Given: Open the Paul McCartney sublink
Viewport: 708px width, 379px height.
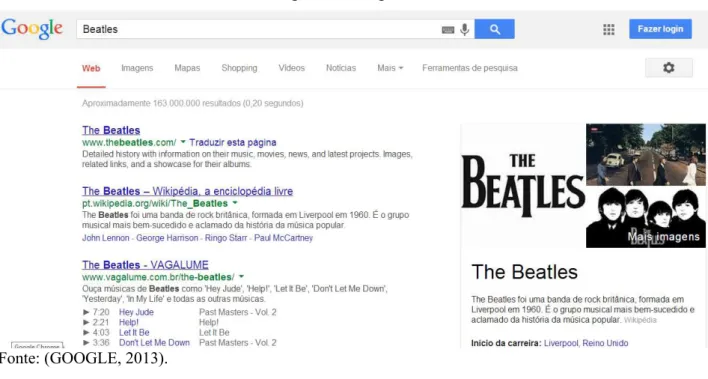Looking at the screenshot, I should click(x=283, y=238).
